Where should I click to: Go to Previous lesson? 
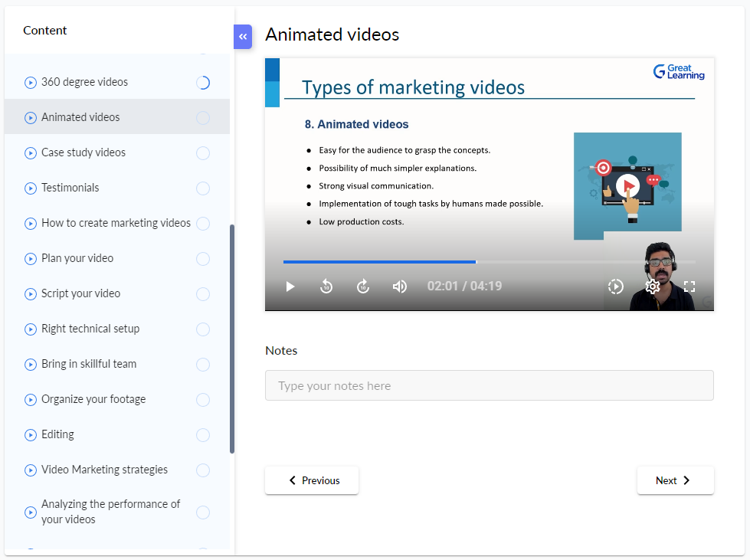[x=312, y=480]
